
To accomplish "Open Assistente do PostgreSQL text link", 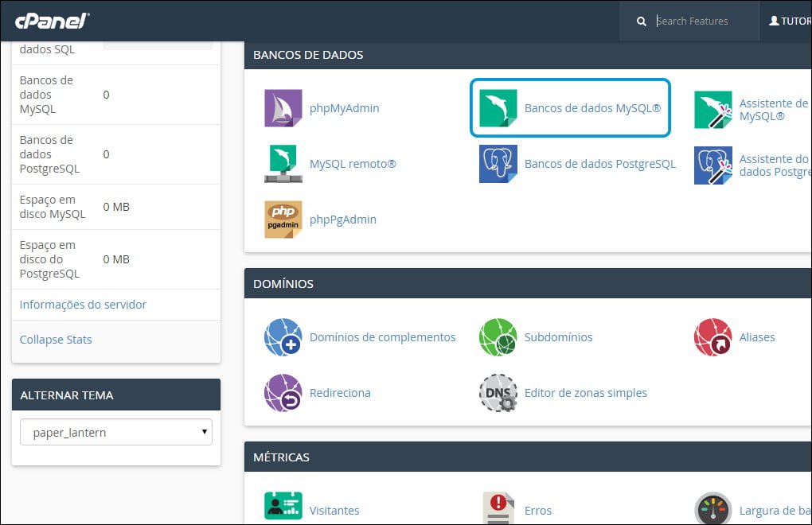I will (x=775, y=165).
